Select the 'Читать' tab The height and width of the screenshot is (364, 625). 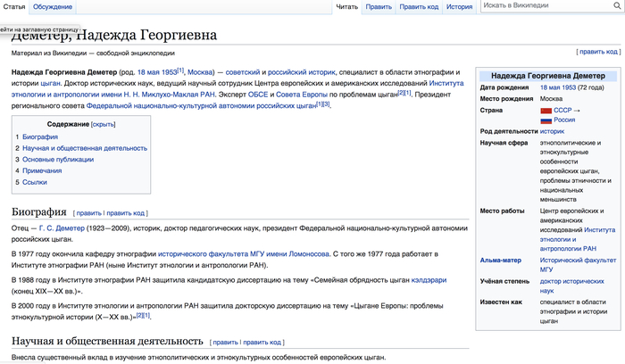pyautogui.click(x=346, y=7)
